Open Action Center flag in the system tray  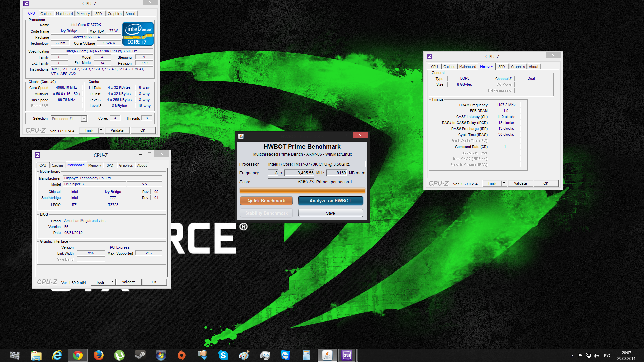click(580, 356)
